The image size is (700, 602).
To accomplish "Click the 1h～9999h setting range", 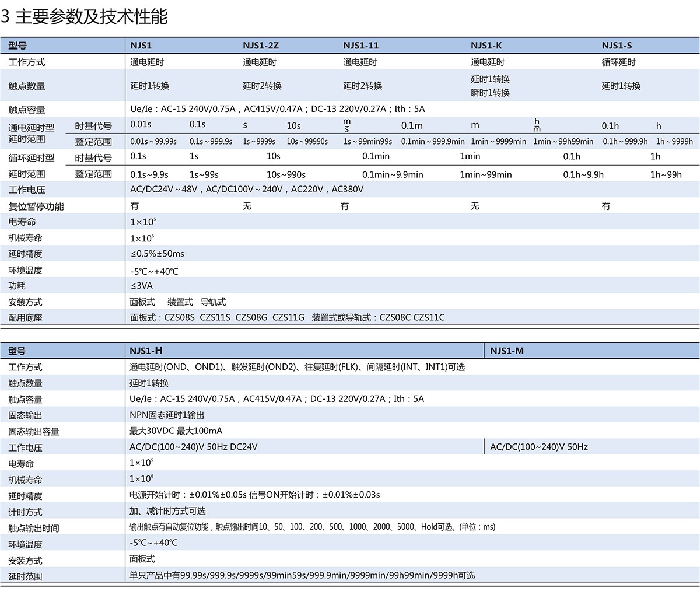I will pyautogui.click(x=674, y=142).
